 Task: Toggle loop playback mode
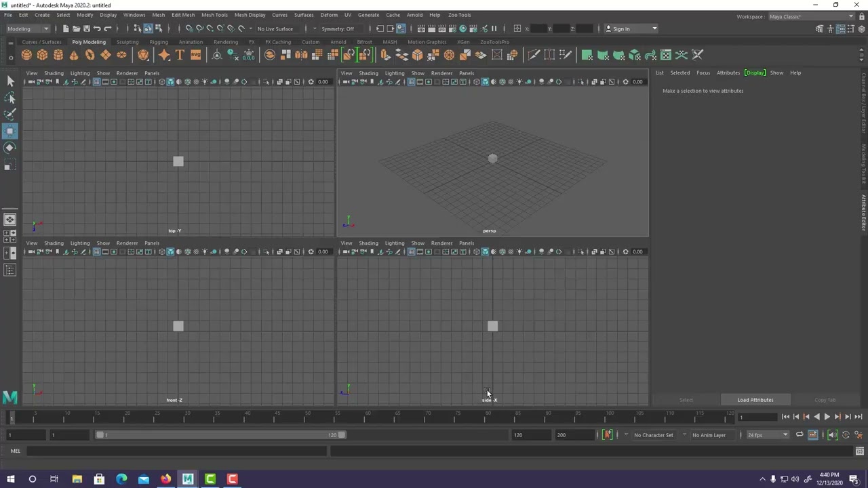tap(800, 435)
